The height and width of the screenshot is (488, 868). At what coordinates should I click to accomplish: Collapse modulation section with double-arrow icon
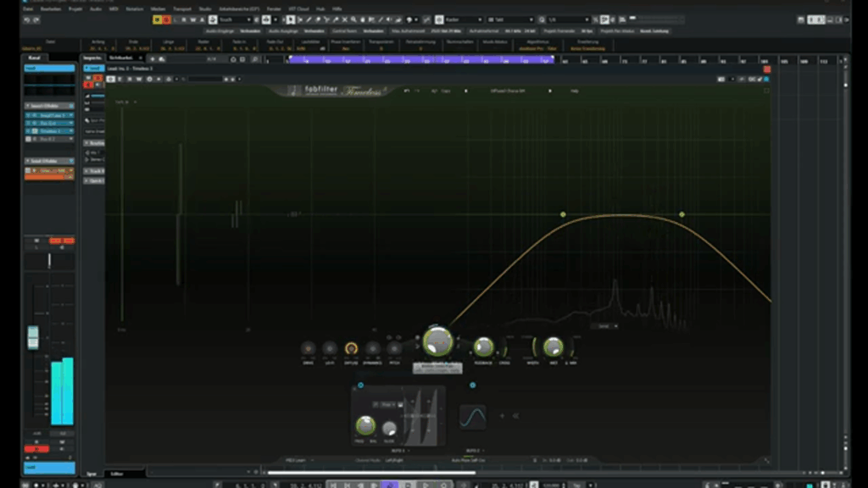(x=515, y=415)
